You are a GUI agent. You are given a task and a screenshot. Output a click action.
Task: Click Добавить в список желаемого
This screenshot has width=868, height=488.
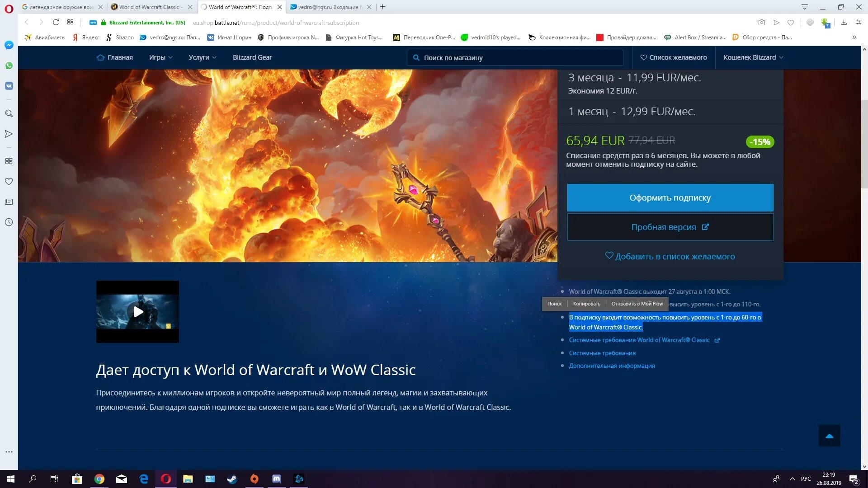pos(670,256)
